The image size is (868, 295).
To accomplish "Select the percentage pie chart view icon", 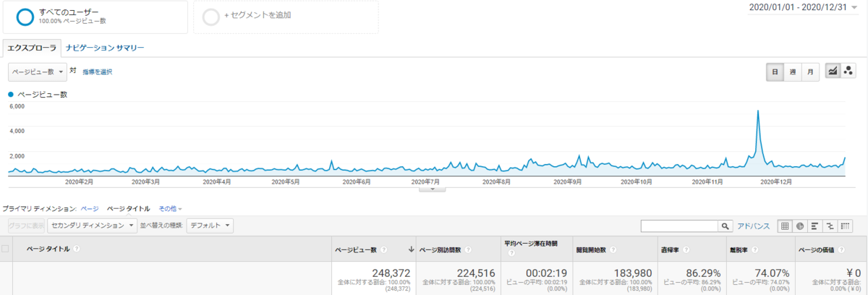I will (x=800, y=226).
